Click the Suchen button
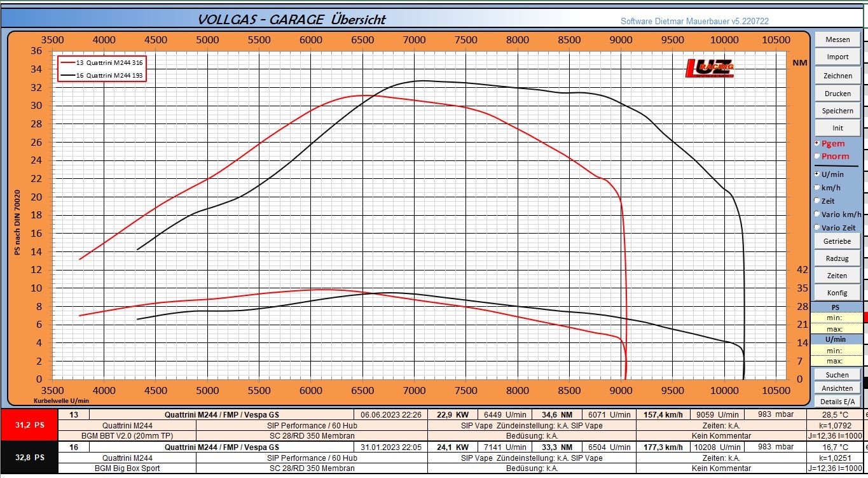Screen dimensions: 868x478 (837, 375)
